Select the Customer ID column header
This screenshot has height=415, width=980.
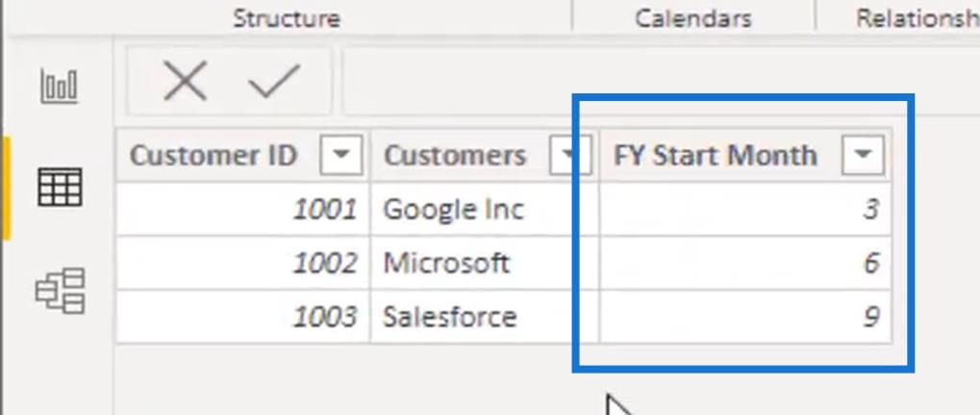tap(243, 155)
